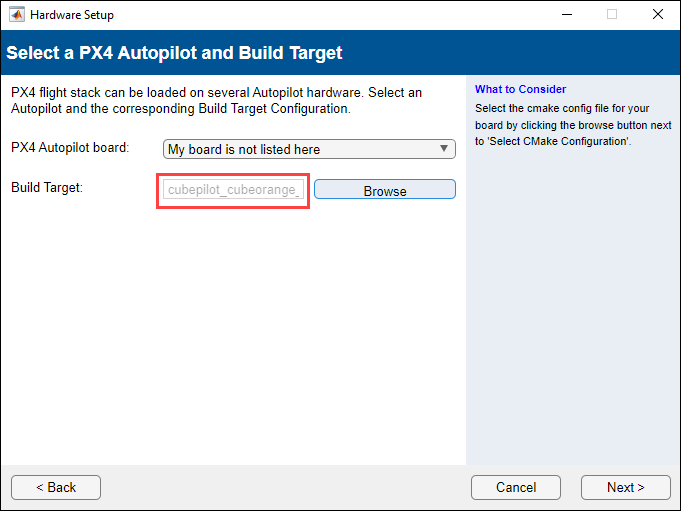Click the 'PX4 Autopilot board:' label

point(70,148)
